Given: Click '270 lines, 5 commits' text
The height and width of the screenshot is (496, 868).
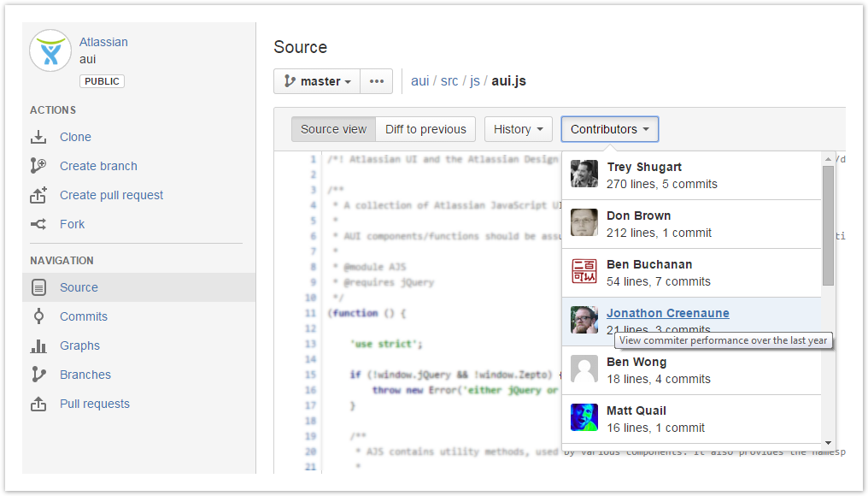Looking at the screenshot, I should coord(661,184).
